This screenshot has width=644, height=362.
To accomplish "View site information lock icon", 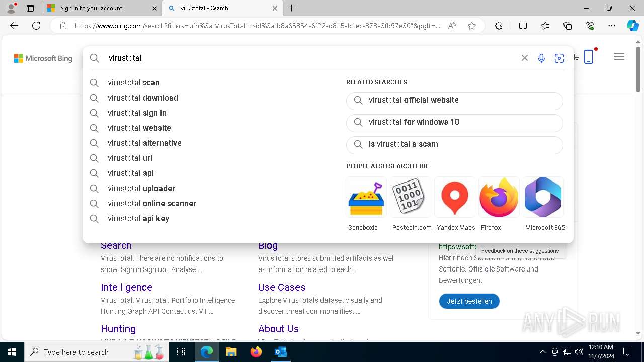I will (63, 26).
